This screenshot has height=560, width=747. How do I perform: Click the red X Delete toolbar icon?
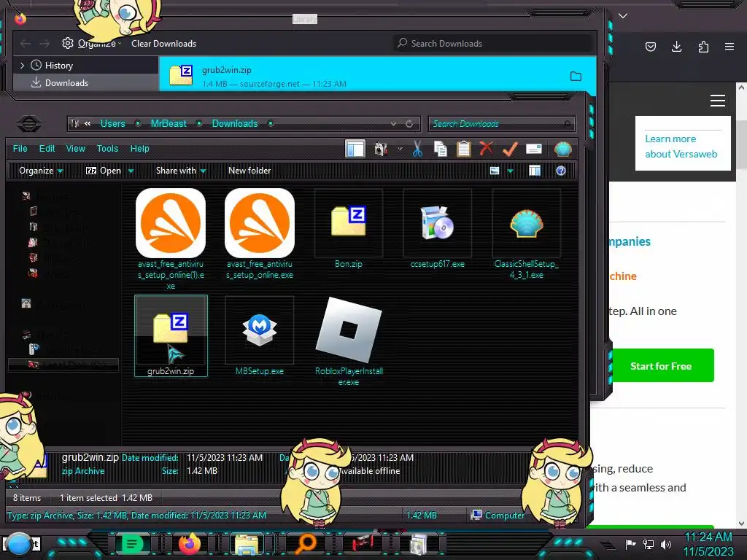487,149
